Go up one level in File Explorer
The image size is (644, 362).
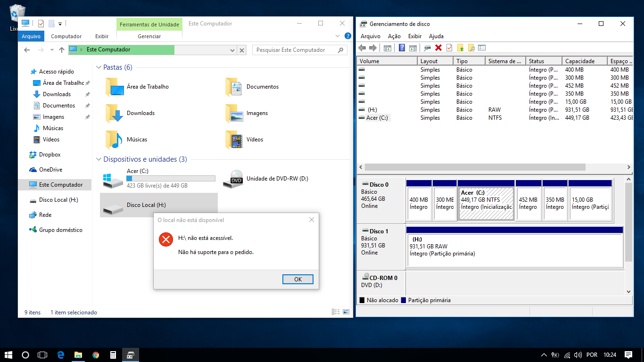62,50
